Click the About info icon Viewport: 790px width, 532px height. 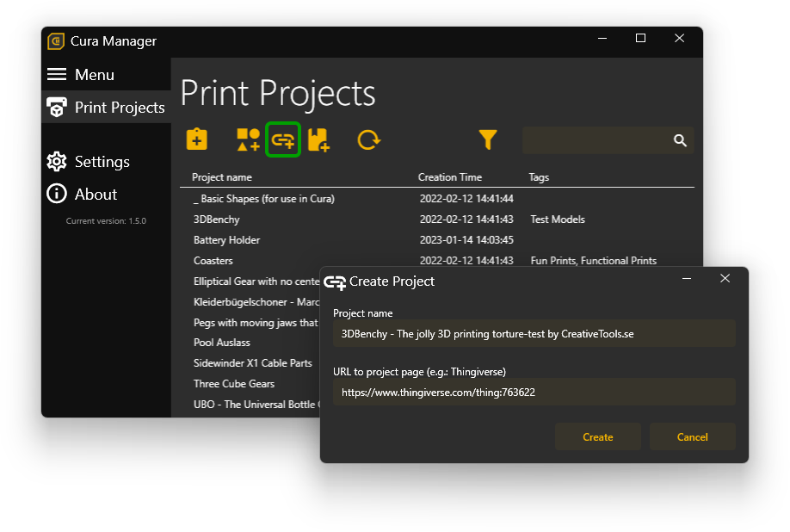coord(57,194)
